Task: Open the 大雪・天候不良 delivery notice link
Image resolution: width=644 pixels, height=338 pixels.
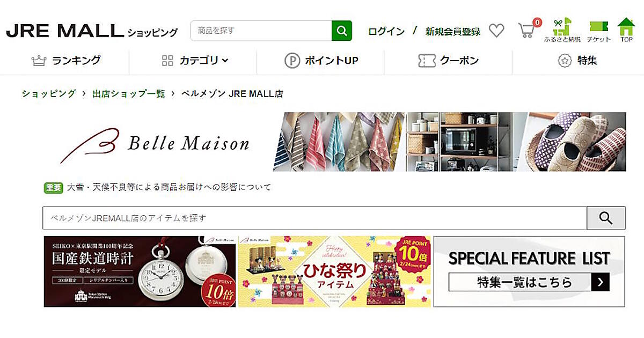Action: click(x=169, y=187)
